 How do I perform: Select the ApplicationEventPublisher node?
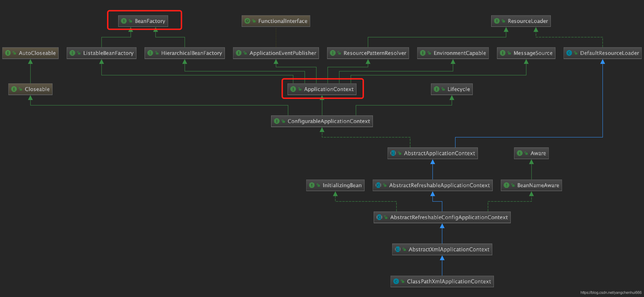coord(282,53)
